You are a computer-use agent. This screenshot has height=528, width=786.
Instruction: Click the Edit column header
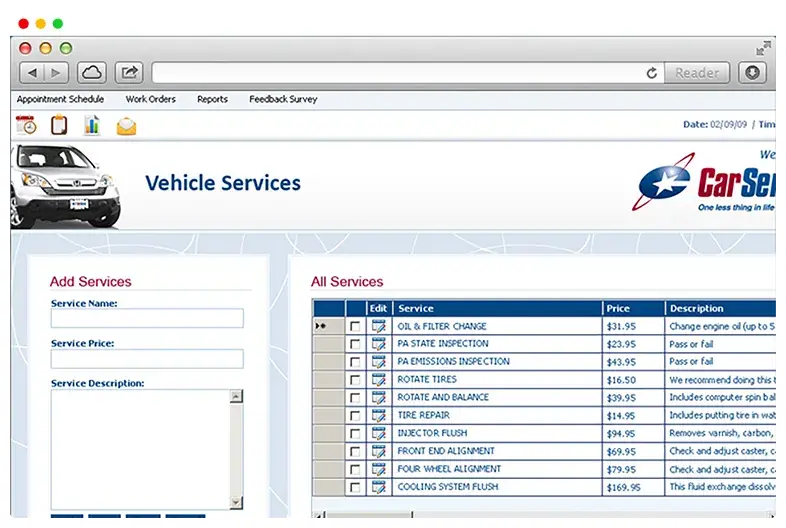pyautogui.click(x=378, y=308)
